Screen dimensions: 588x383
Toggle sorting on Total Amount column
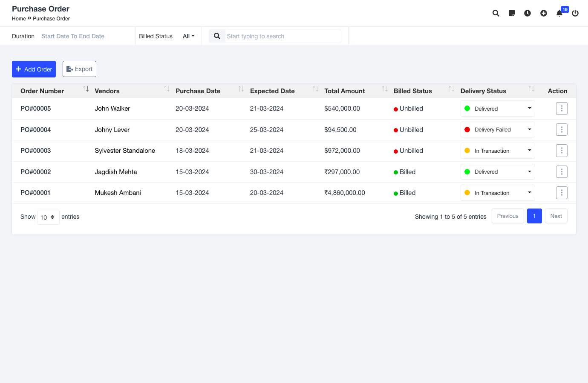tap(345, 91)
